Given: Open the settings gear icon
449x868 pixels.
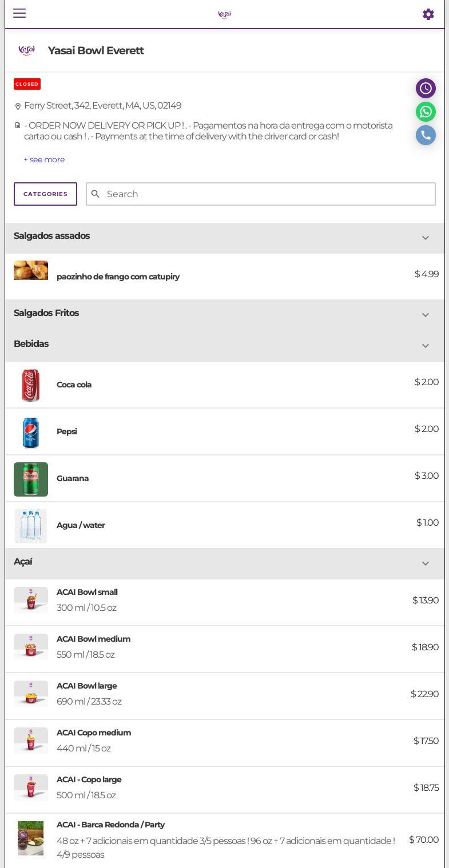Looking at the screenshot, I should 428,14.
